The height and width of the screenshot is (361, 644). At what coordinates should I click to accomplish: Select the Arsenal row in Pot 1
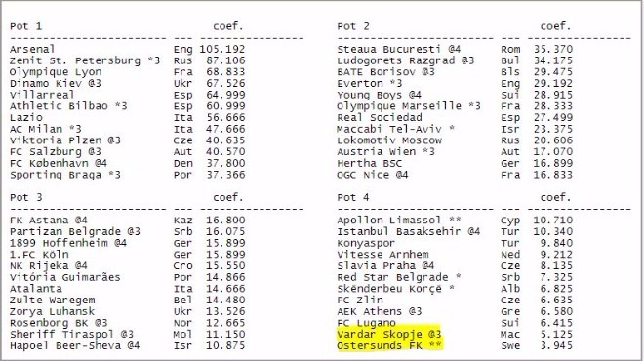tap(127, 50)
